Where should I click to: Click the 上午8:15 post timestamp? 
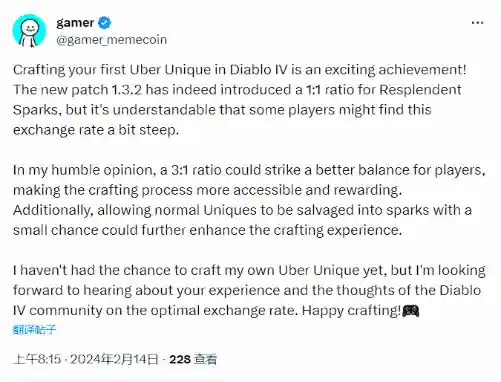coord(37,359)
